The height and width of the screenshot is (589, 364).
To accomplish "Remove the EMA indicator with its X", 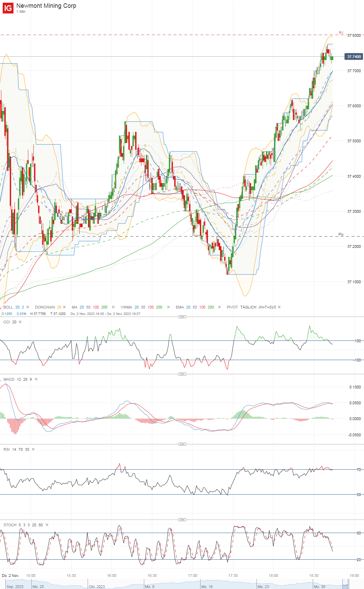I will point(219,307).
